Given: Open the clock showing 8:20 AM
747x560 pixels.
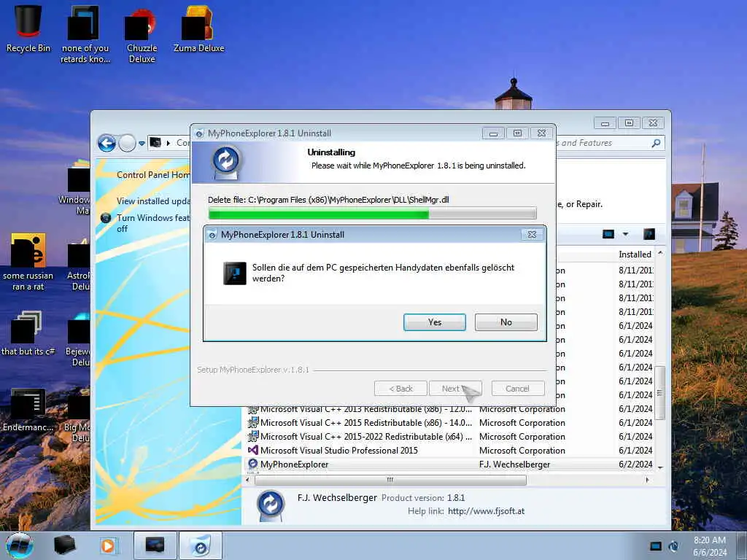Looking at the screenshot, I should click(710, 546).
